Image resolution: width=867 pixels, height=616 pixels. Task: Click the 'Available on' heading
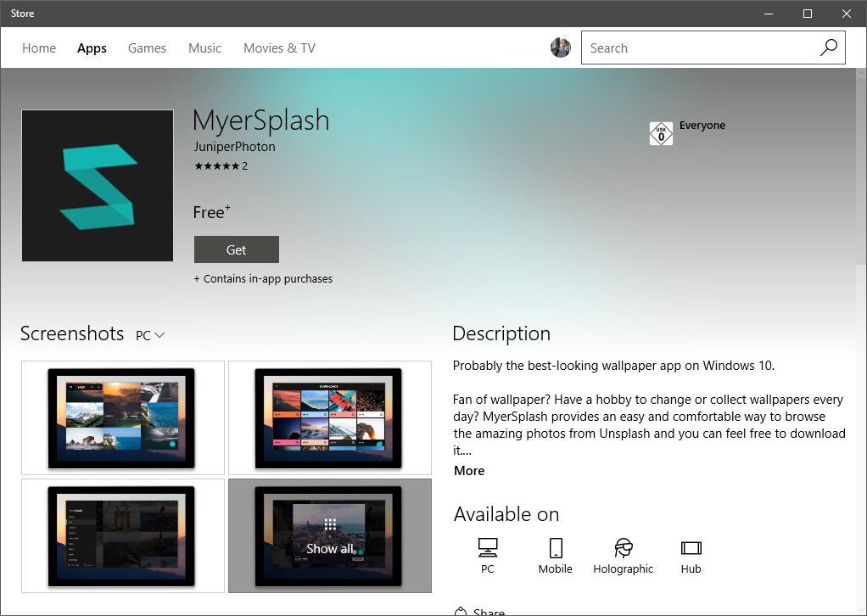click(506, 514)
